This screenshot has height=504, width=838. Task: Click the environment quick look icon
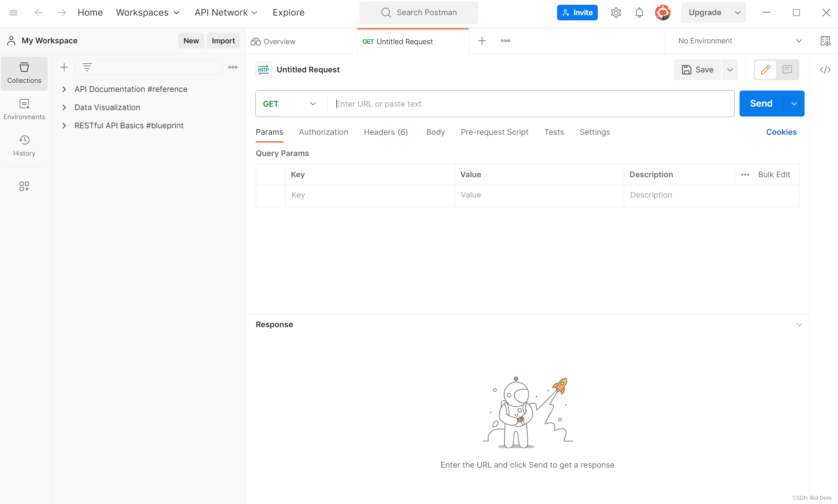(x=825, y=41)
